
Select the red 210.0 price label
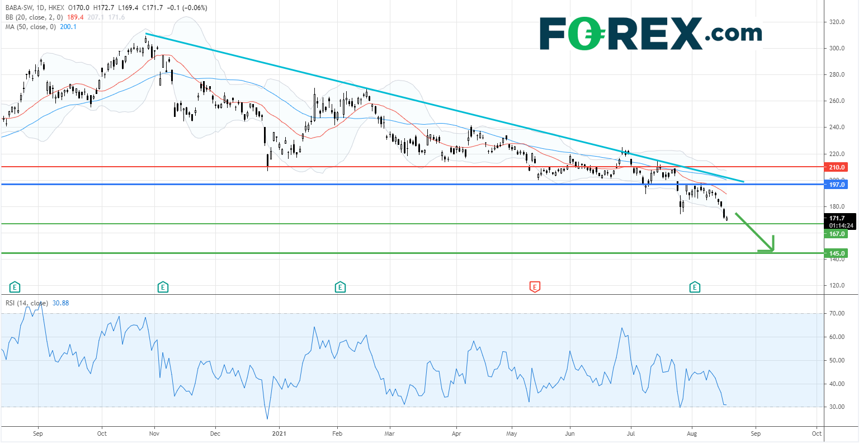836,167
